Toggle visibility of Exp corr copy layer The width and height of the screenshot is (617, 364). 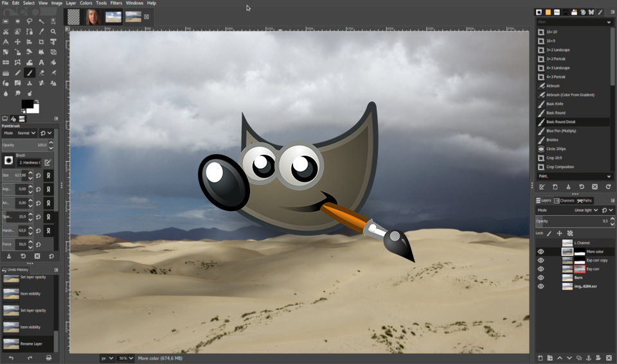click(x=541, y=260)
